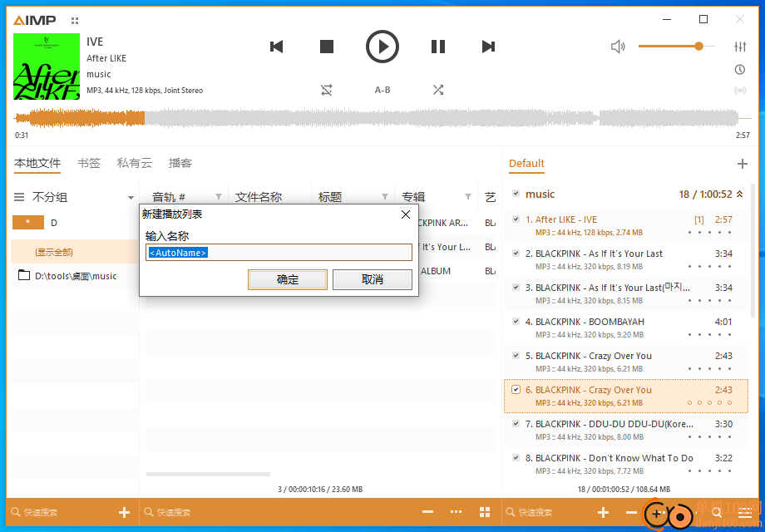Close the 新建播放列表 dialog
This screenshot has width=765, height=532.
406,214
